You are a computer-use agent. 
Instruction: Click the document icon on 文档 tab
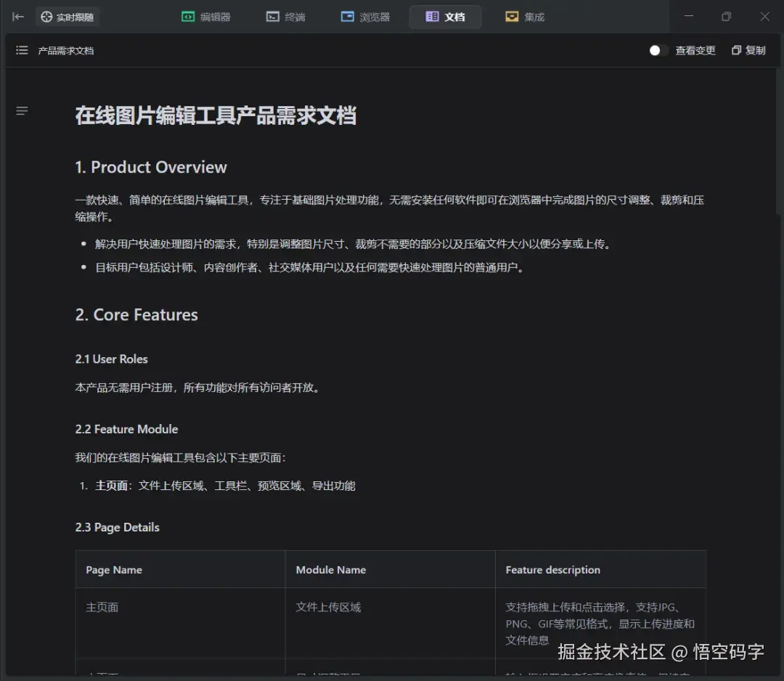click(x=433, y=16)
